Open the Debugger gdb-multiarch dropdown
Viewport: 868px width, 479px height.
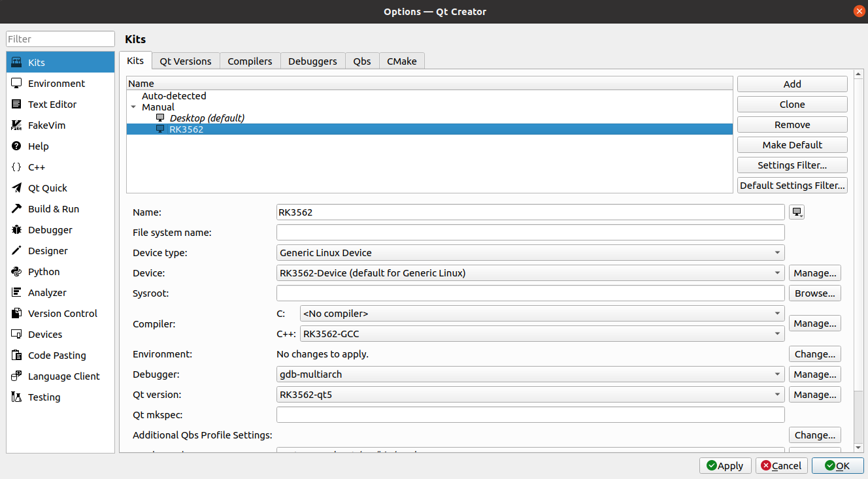[x=531, y=374]
